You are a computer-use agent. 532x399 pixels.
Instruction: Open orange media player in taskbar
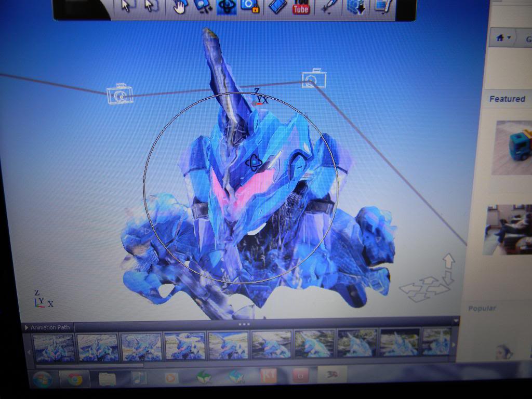(170, 377)
